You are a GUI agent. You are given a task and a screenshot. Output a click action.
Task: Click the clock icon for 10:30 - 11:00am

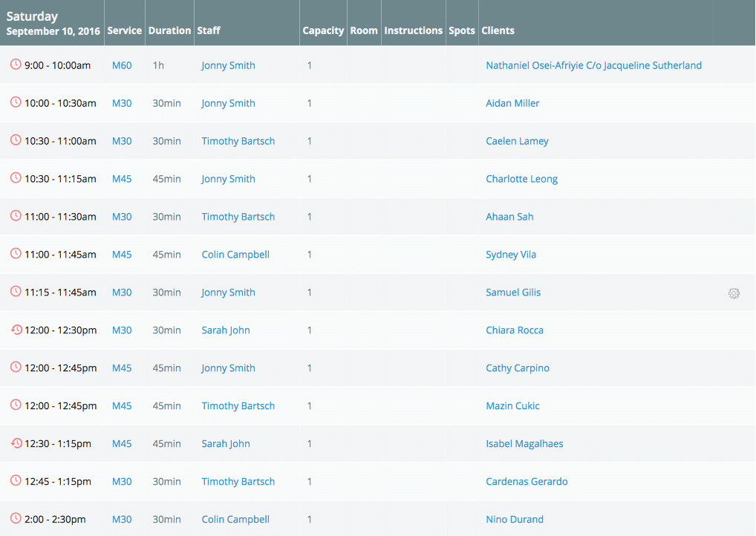[x=16, y=140]
